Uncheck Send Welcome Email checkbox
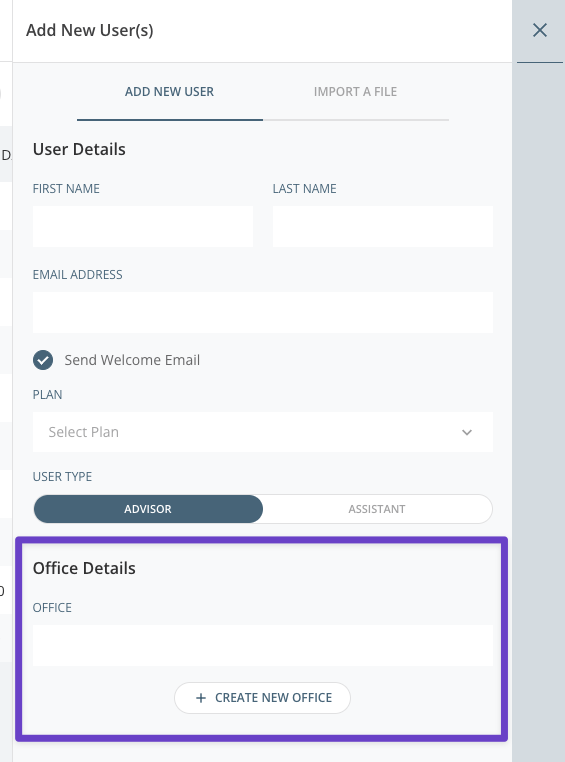Screen dimensions: 565x762 (x=43, y=360)
